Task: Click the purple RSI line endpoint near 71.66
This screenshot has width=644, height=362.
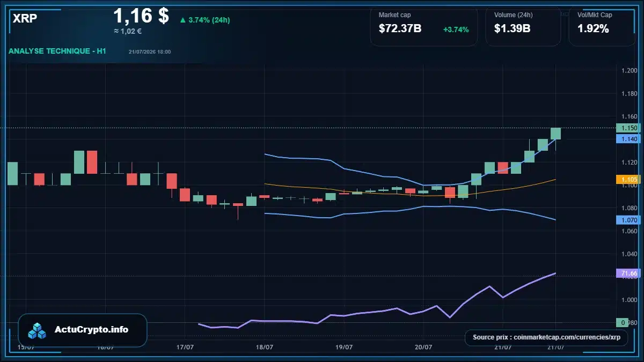Action: 555,274
